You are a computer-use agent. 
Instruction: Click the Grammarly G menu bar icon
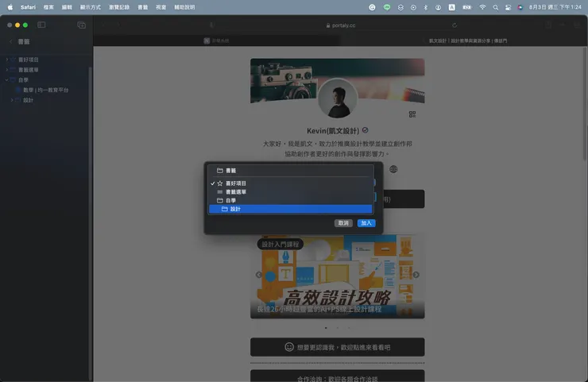click(372, 7)
